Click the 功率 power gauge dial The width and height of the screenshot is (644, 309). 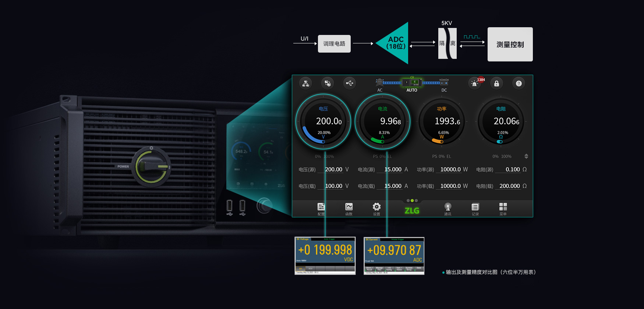[442, 122]
